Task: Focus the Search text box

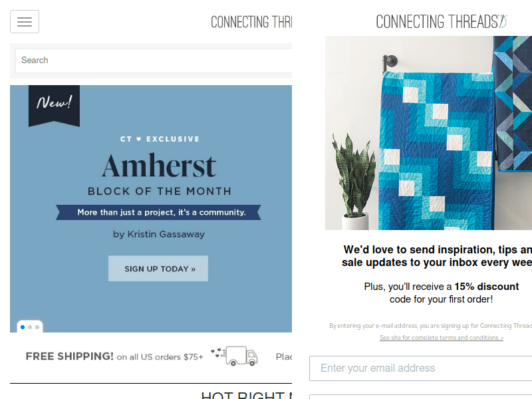Action: coord(153,61)
